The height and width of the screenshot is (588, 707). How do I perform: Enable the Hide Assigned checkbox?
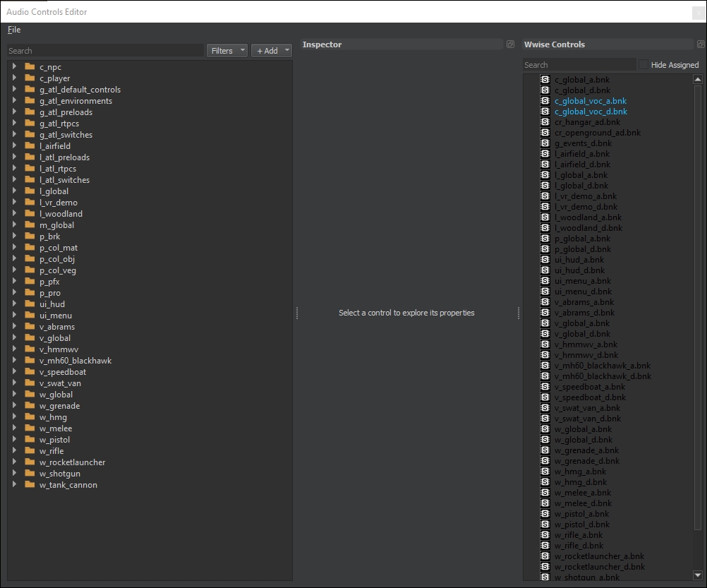pos(643,65)
